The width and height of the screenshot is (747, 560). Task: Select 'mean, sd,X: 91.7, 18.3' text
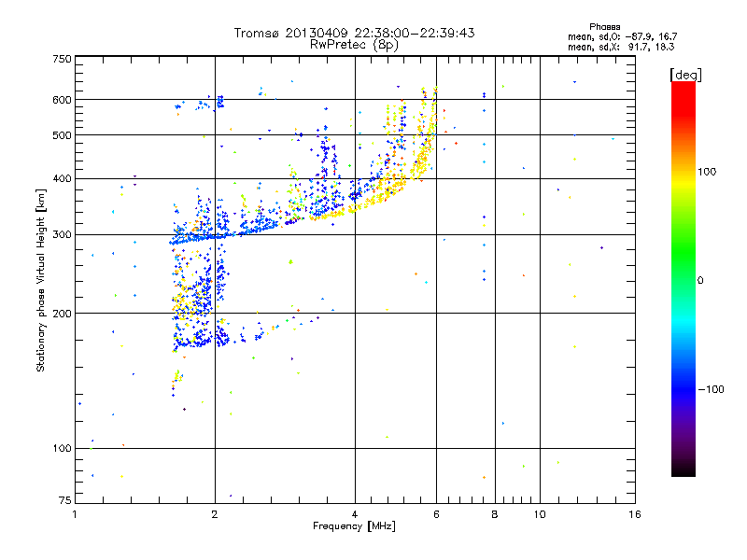[621, 47]
